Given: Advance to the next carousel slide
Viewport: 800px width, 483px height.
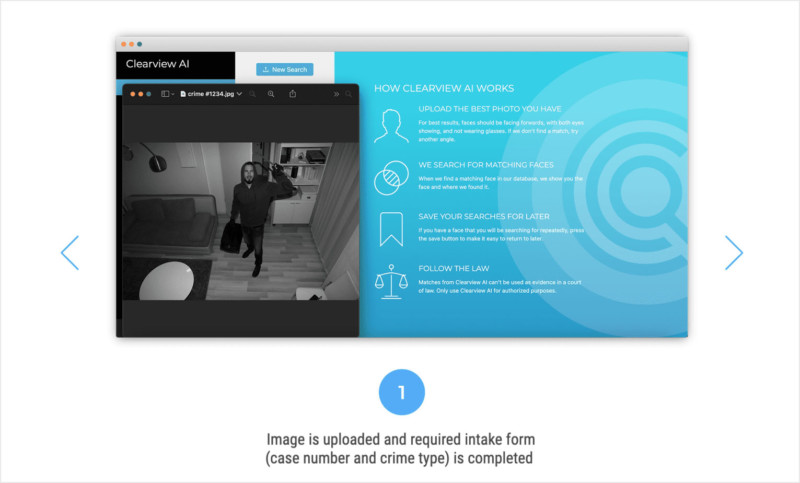Looking at the screenshot, I should point(734,252).
